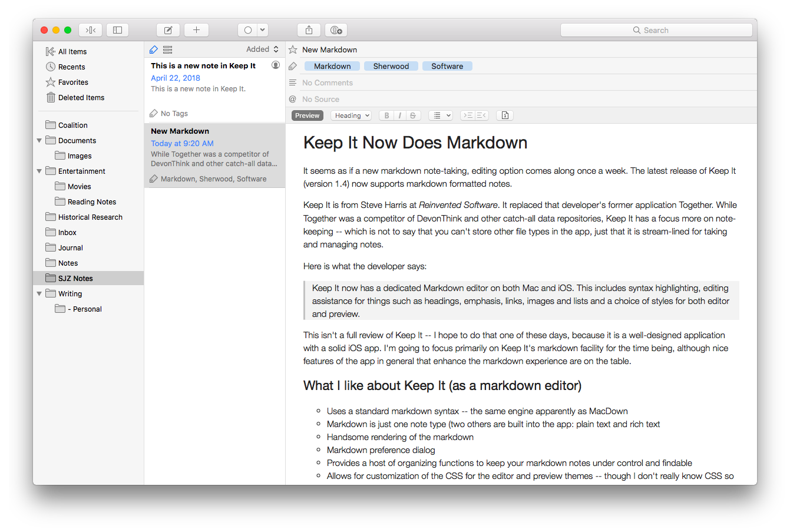
Task: Click the Software tag chip
Action: [x=447, y=66]
